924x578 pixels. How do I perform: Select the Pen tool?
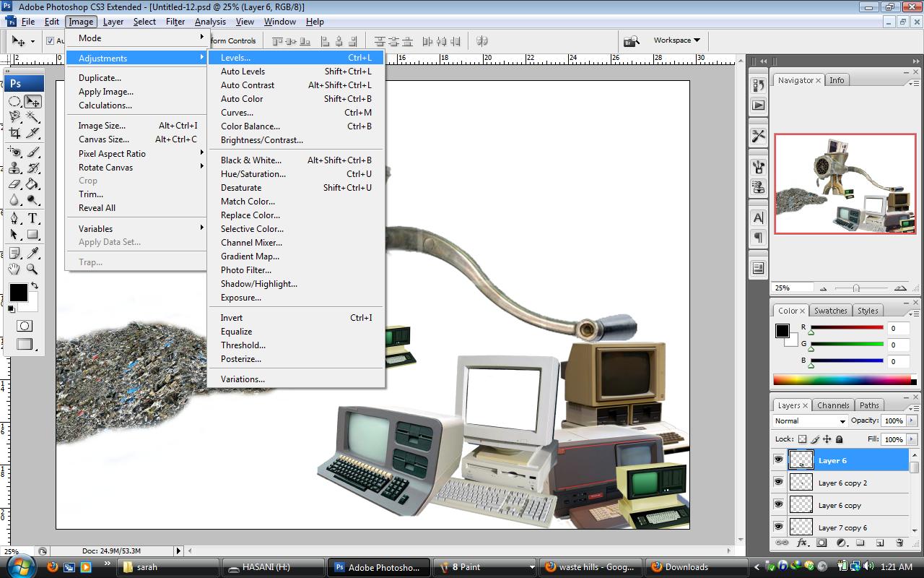click(x=15, y=219)
